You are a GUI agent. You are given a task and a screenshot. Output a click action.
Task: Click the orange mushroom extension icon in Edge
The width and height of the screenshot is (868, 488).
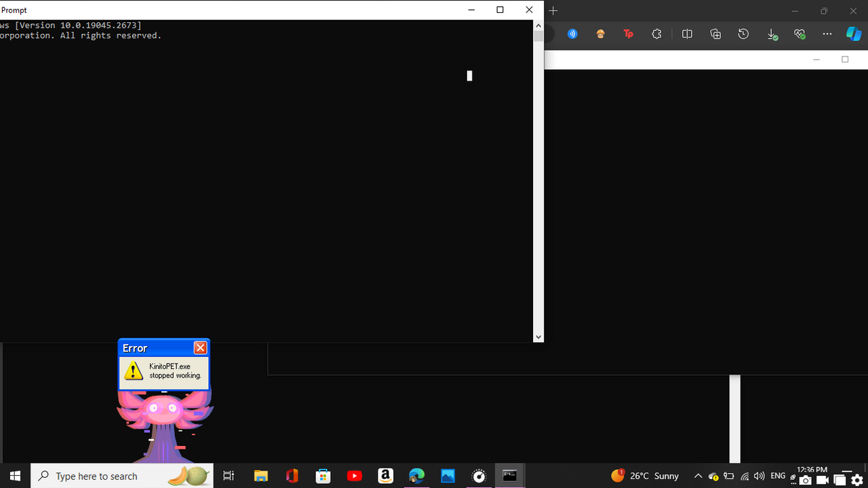600,34
